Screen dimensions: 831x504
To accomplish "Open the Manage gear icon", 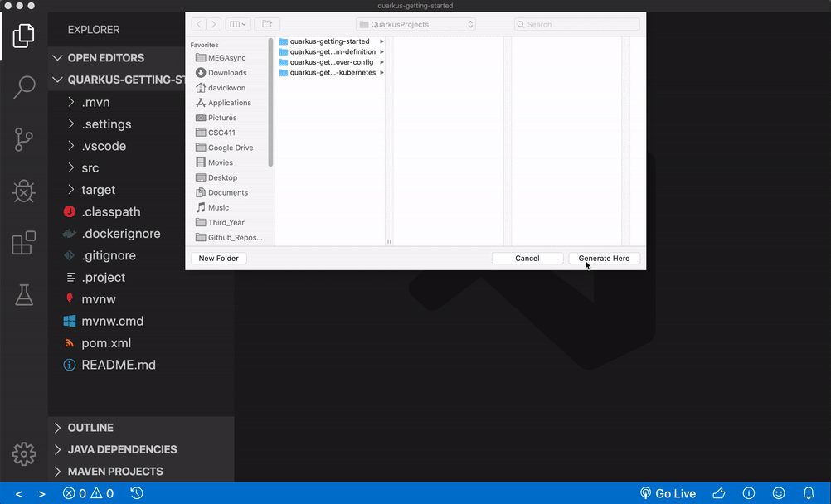I will point(24,453).
